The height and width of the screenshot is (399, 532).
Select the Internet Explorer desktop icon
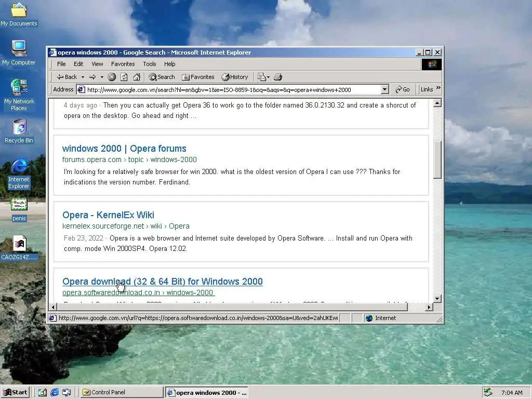point(19,174)
